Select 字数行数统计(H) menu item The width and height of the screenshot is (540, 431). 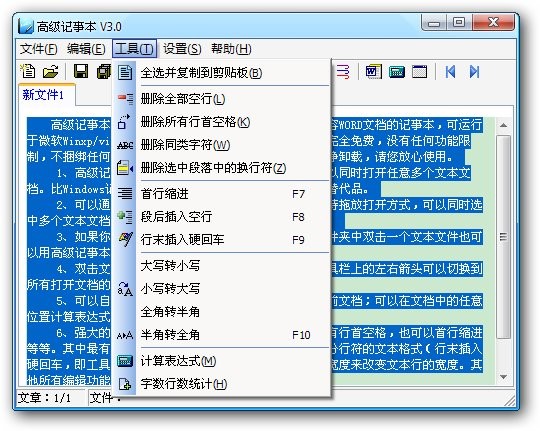pyautogui.click(x=223, y=384)
